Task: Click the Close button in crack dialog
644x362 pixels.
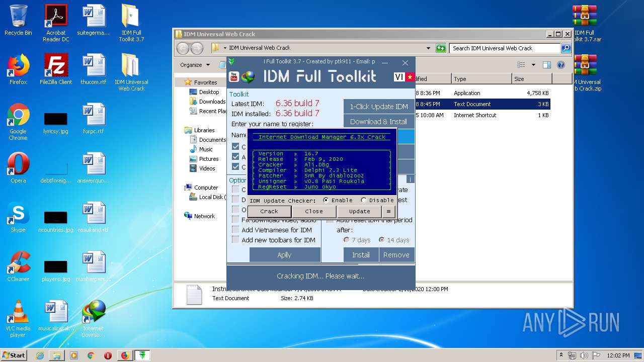Action: tap(314, 211)
